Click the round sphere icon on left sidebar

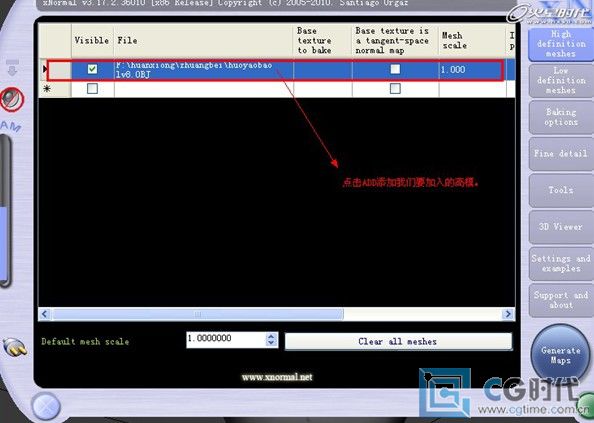point(11,99)
